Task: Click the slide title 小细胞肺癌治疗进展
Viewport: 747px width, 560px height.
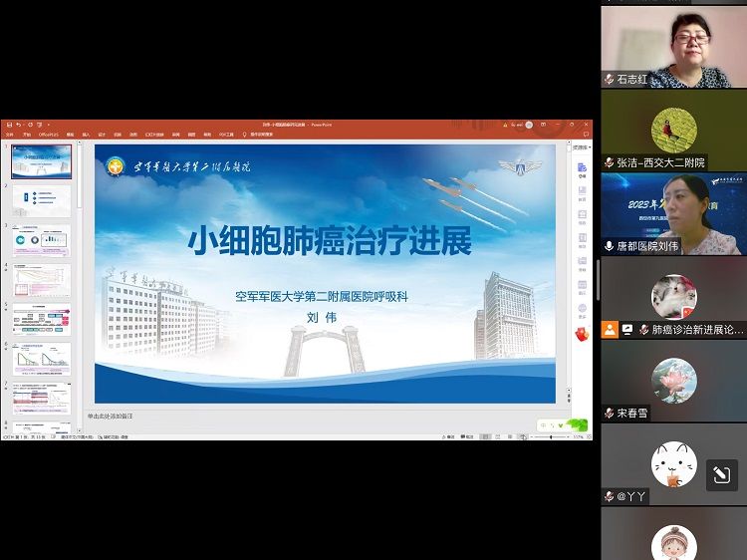Action: coord(330,241)
